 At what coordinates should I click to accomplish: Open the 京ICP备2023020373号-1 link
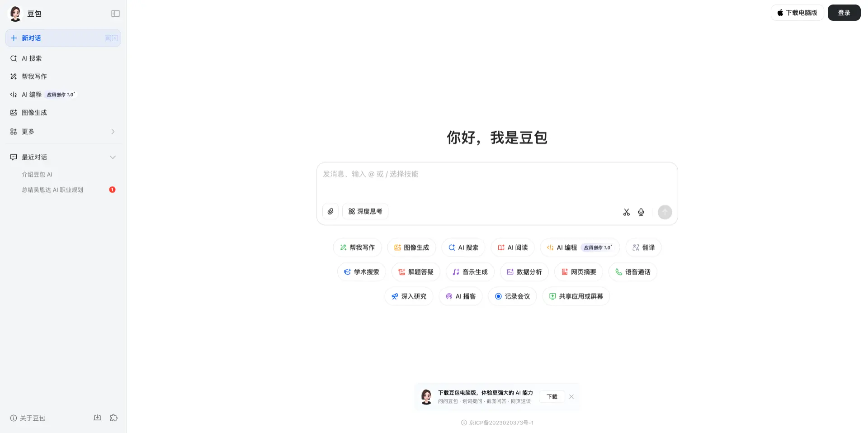coord(501,423)
